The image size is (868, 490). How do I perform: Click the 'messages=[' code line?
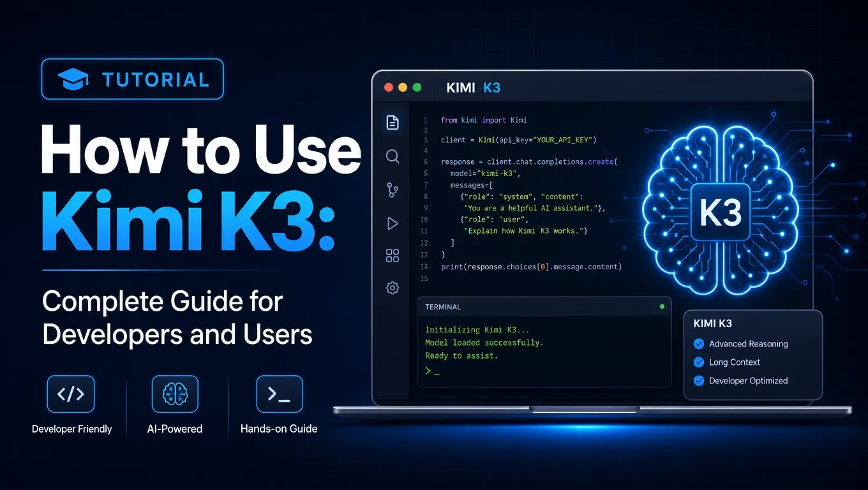tap(472, 185)
